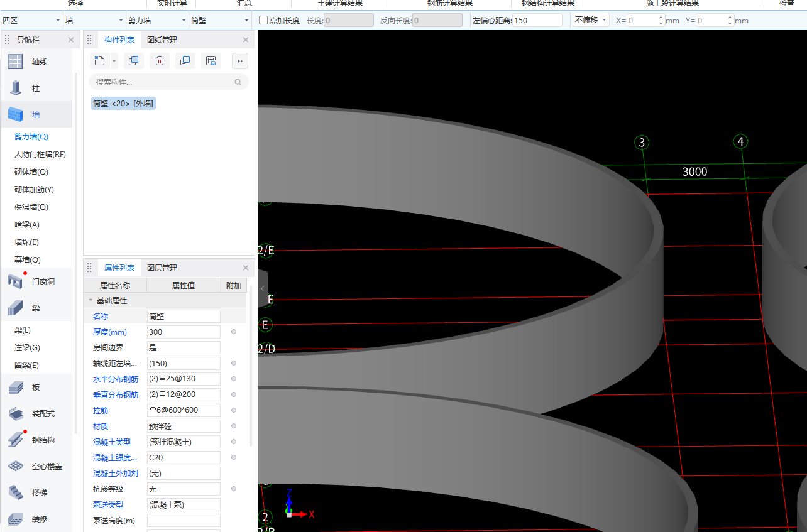807x532 pixels.
Task: Open the new component dropdown arrow
Action: coord(114,61)
